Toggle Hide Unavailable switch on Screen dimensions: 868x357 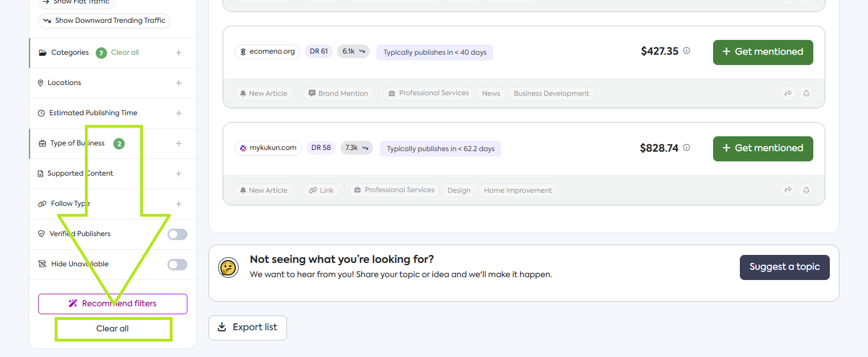coord(177,265)
